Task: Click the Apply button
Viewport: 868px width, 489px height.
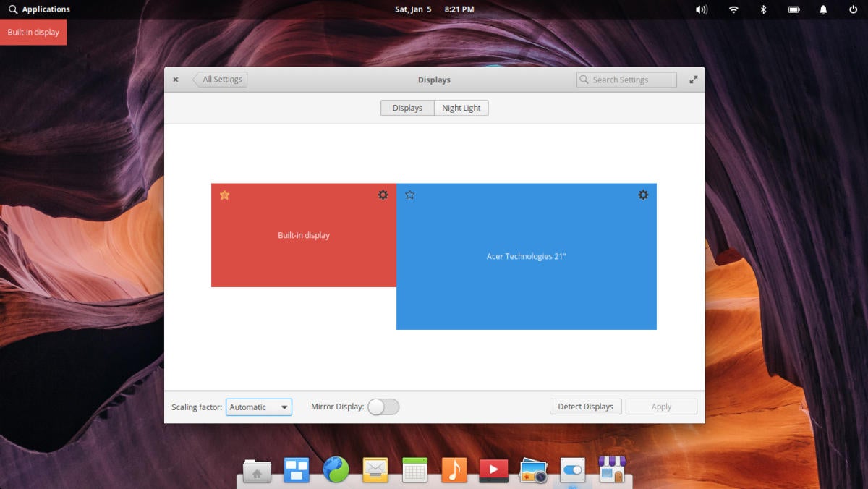Action: pyautogui.click(x=661, y=407)
